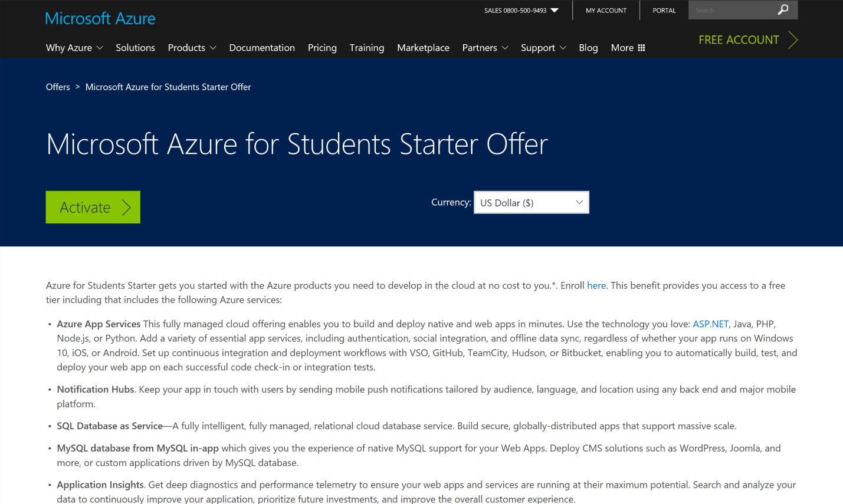Expand the Why Azure menu
Image resolution: width=843 pixels, height=504 pixels.
tap(74, 48)
